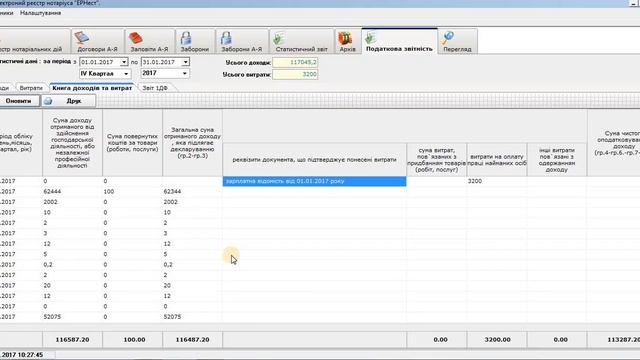Open the Налаштування menu
Viewport: 640px width, 360px height.
(x=40, y=13)
